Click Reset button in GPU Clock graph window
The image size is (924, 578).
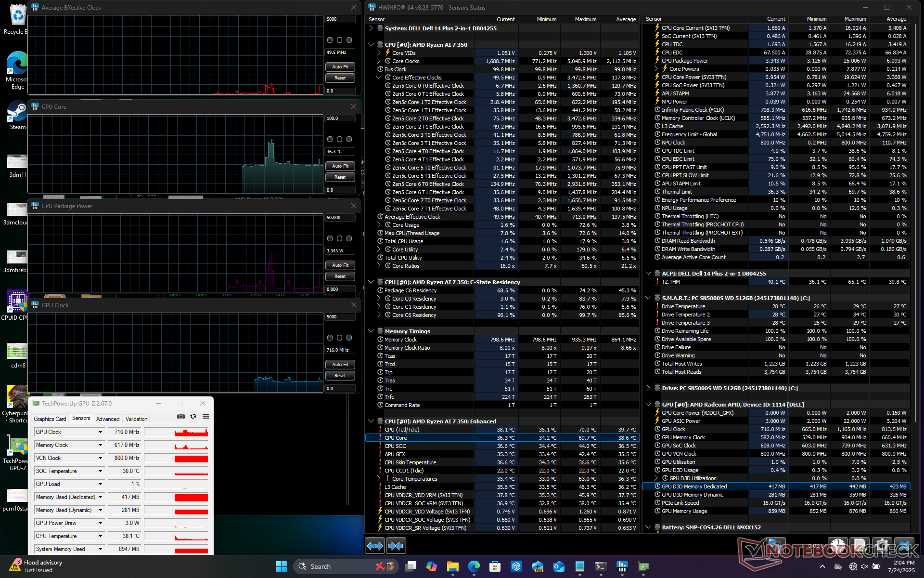click(340, 376)
